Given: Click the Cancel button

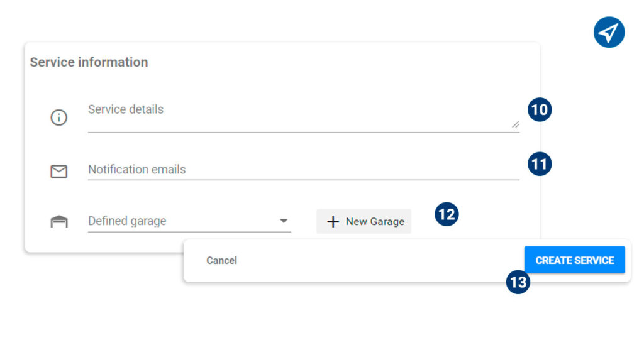Looking at the screenshot, I should tap(221, 260).
